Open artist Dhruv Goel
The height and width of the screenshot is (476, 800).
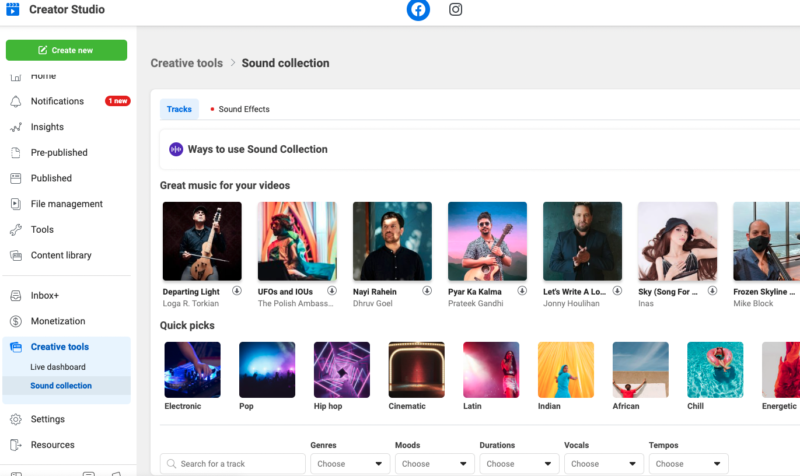pyautogui.click(x=373, y=304)
